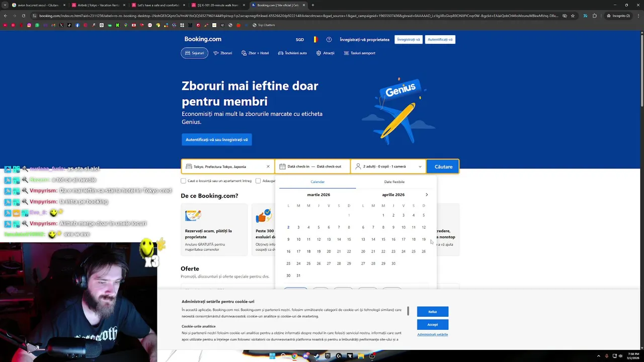Open the browser extensions icon
The height and width of the screenshot is (362, 644).
pyautogui.click(x=594, y=16)
